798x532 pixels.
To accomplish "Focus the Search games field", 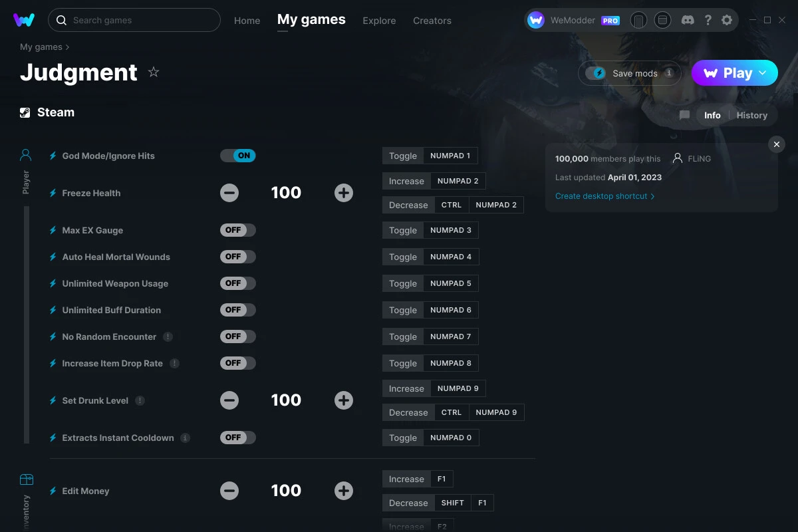I will pos(134,20).
